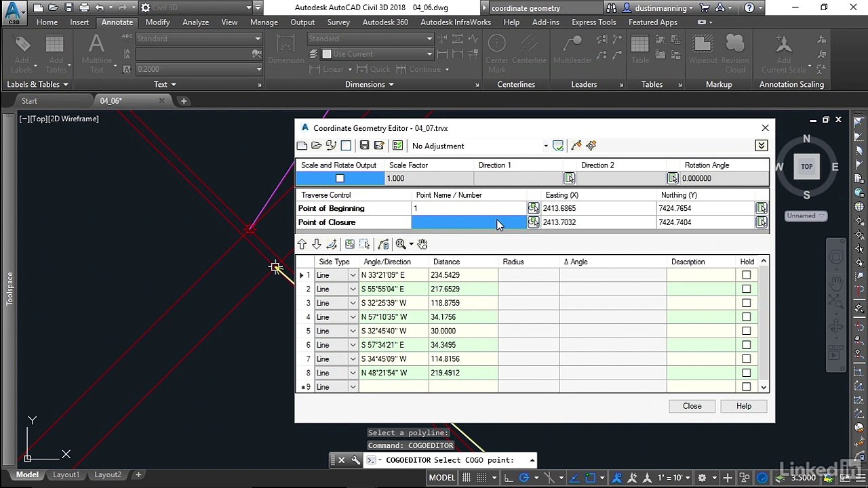Screen dimensions: 868x488
Task: Move selected row up arrow
Action: 302,244
